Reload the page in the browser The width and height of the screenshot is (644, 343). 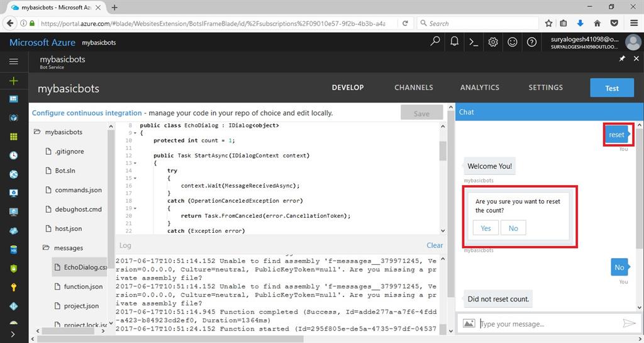(406, 23)
